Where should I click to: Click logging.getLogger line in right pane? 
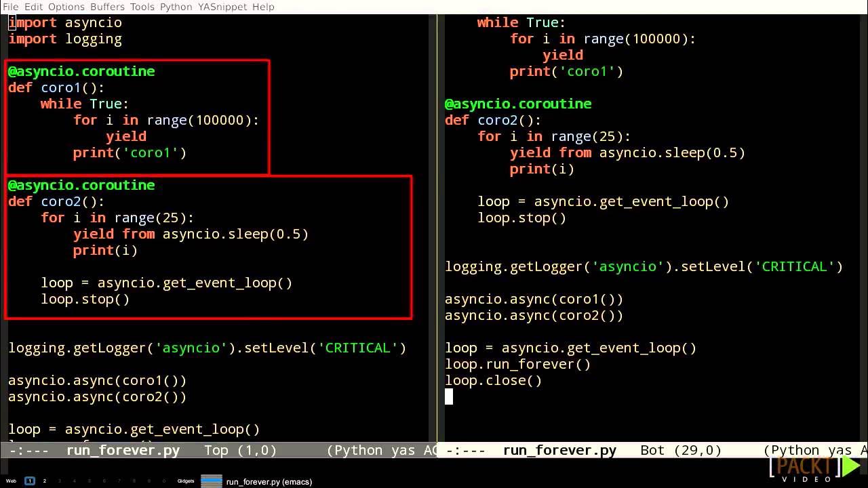coord(644,266)
